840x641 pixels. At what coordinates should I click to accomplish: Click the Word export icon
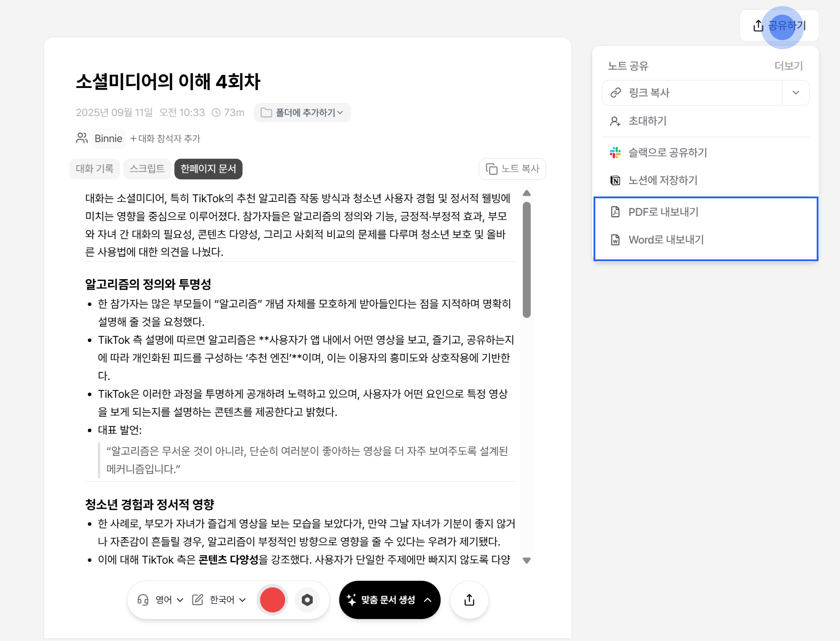pyautogui.click(x=615, y=240)
